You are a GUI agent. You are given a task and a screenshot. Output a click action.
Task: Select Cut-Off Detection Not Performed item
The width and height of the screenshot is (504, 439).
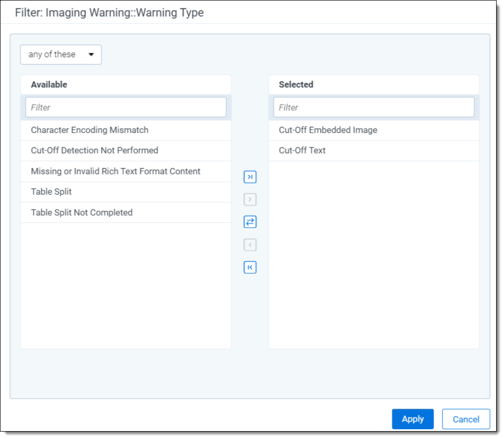point(95,151)
